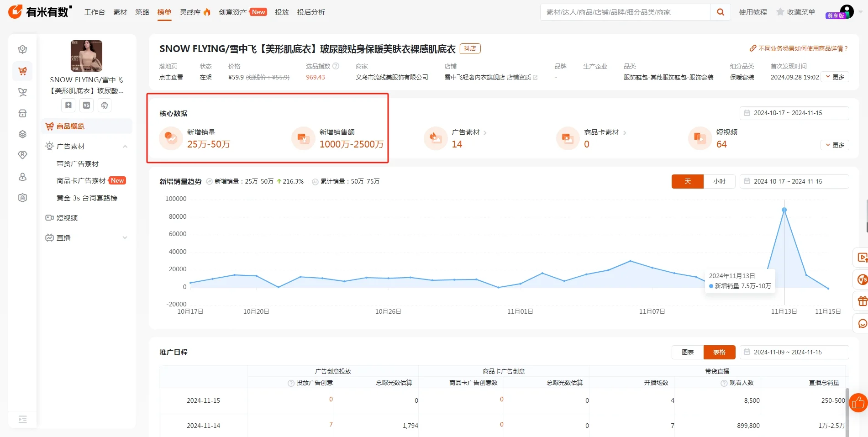The width and height of the screenshot is (868, 437).
Task: Switch 推广日程 from 表格 to 图表 view
Action: (x=687, y=352)
